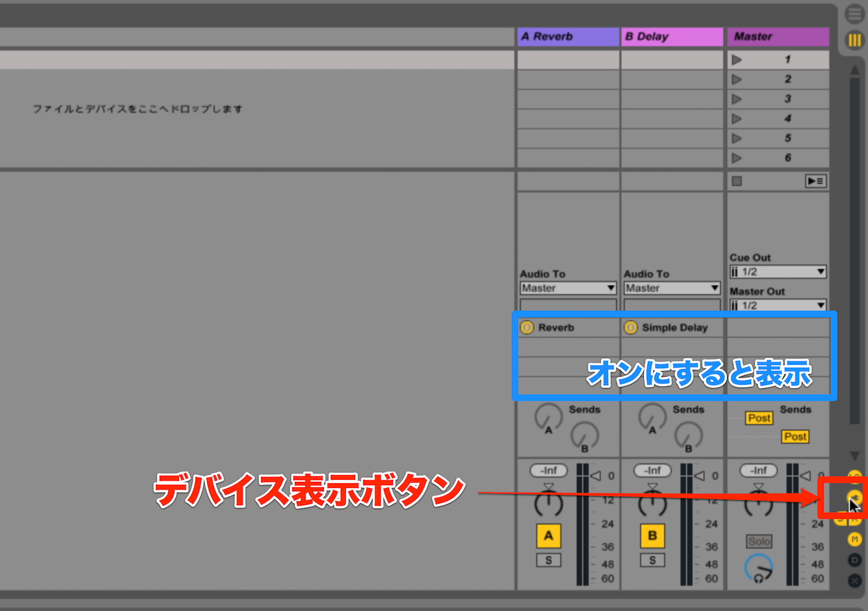Switch to Arrangement view selector icon
The image size is (868, 611).
tap(854, 14)
